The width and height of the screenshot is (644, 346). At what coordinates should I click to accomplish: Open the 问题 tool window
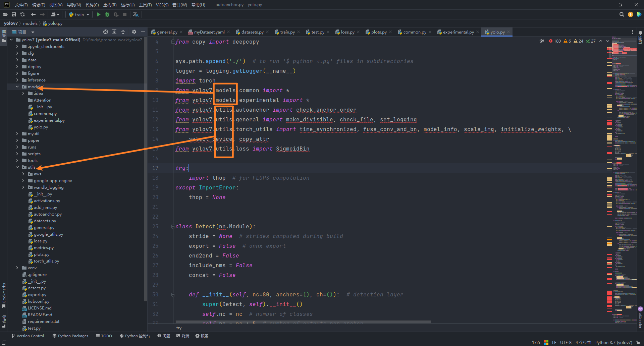tap(164, 336)
